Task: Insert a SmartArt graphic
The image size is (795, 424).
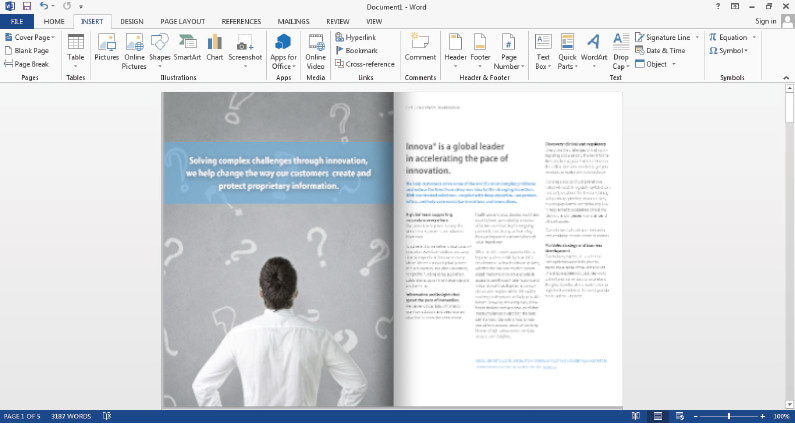Action: point(188,48)
